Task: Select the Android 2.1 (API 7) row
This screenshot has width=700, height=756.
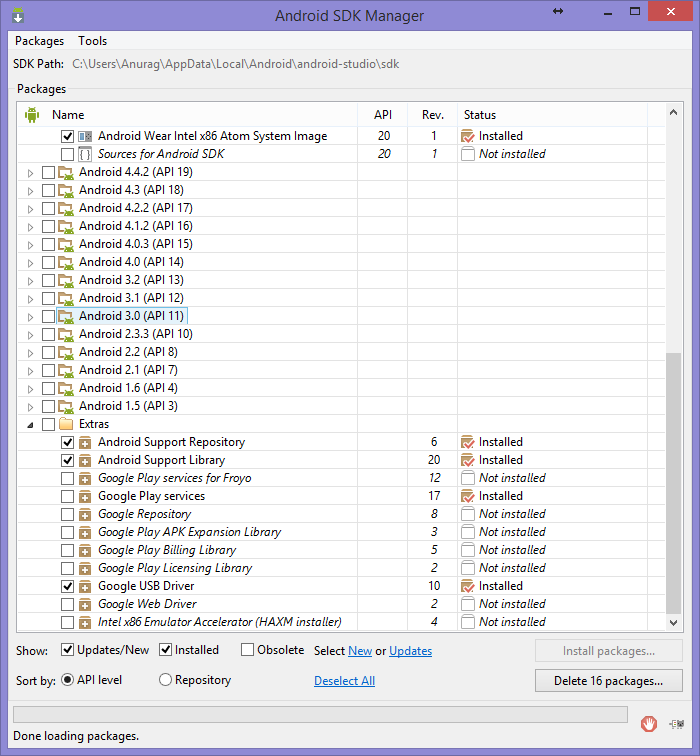Action: coord(341,370)
